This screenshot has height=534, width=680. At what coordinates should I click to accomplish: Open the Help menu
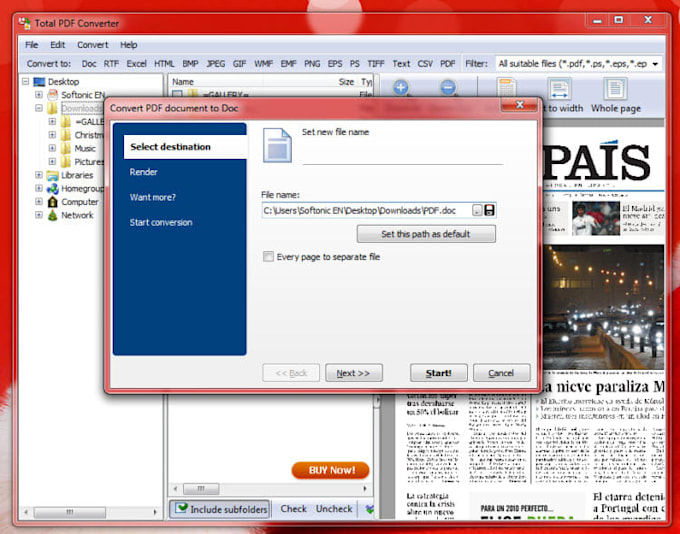click(x=129, y=45)
